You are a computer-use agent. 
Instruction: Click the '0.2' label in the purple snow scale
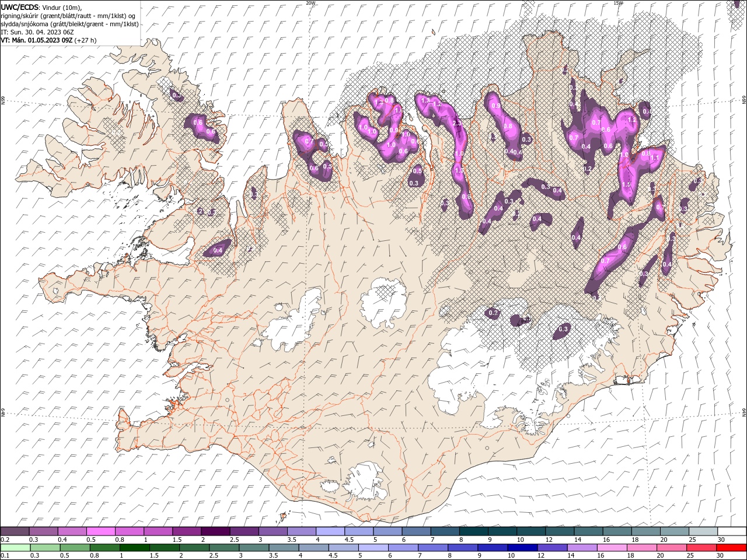4,540
